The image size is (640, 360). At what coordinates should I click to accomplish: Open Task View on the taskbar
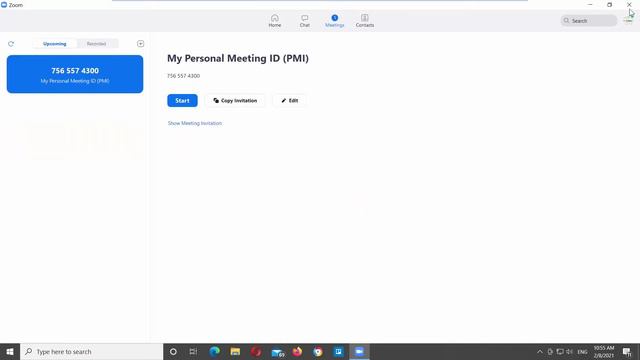pyautogui.click(x=193, y=351)
